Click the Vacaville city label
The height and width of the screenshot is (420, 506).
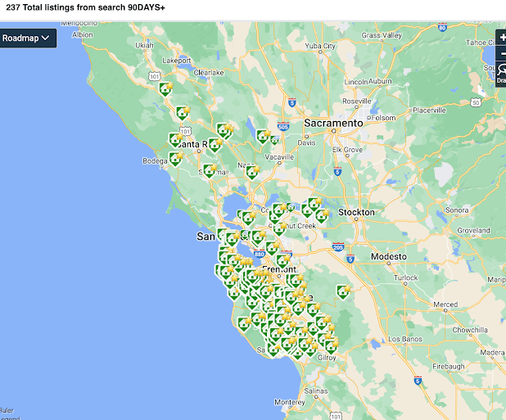(279, 156)
